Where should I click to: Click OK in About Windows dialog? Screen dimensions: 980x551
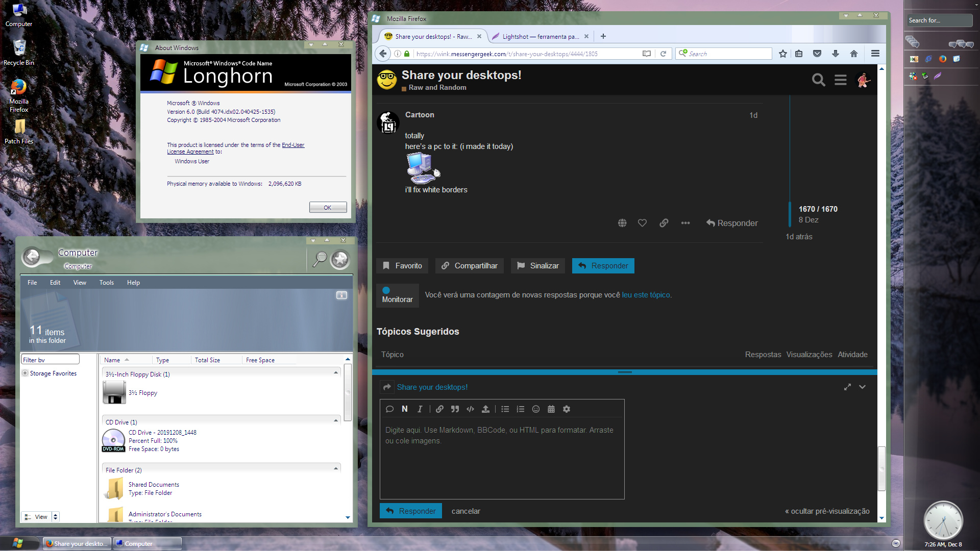pyautogui.click(x=328, y=207)
